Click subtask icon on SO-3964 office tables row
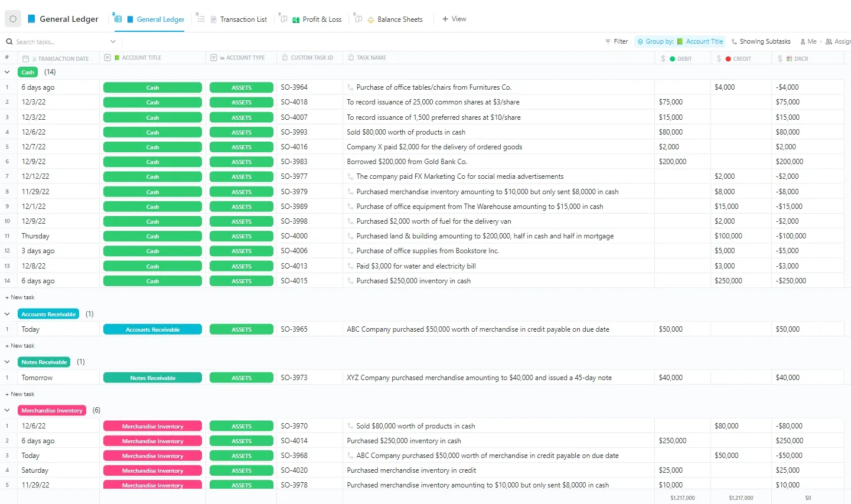Viewport: 851px width, 504px height. 351,87
